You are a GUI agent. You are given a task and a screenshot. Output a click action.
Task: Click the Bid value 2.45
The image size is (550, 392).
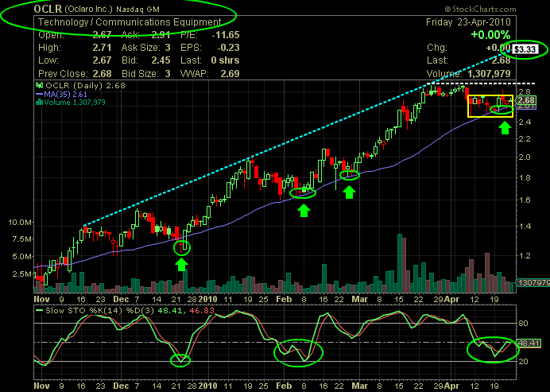[161, 60]
